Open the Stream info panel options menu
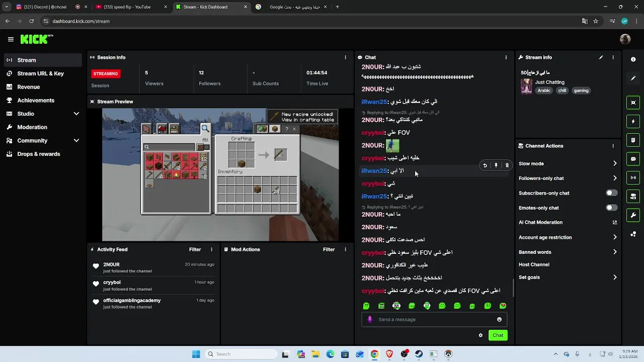The width and height of the screenshot is (644, 362). [x=613, y=57]
